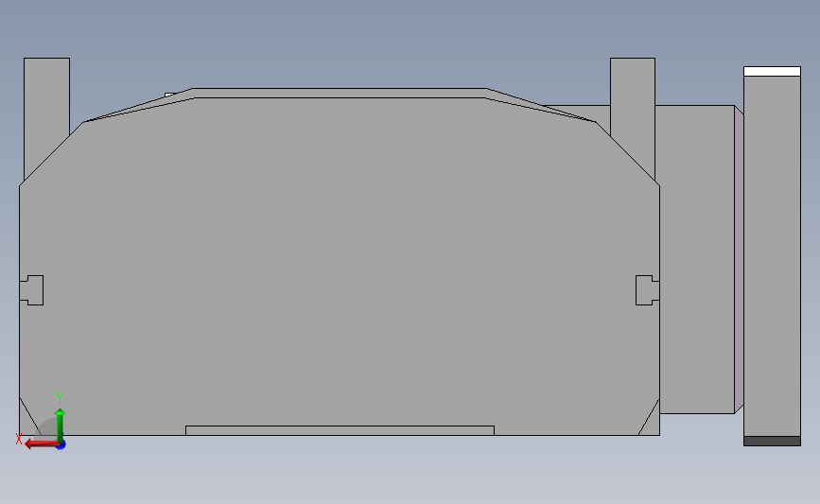The image size is (820, 504).
Task: Select the right T-slot notch on the model
Action: coord(648,290)
